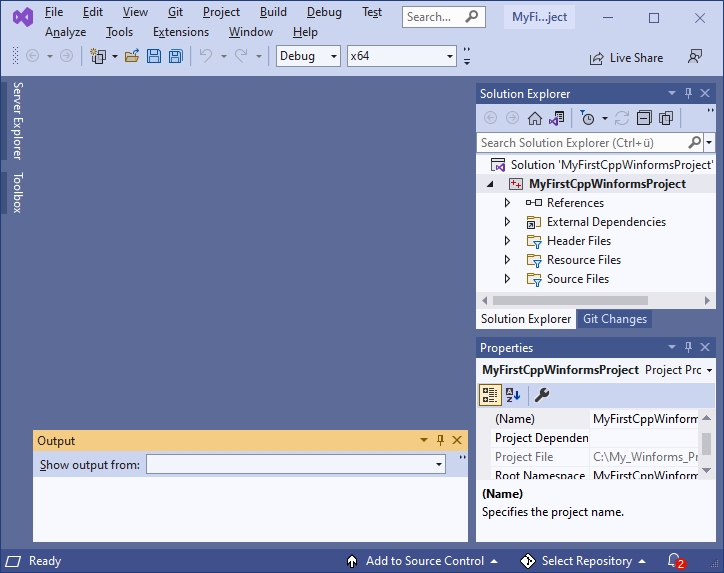Image resolution: width=724 pixels, height=573 pixels.
Task: Click the Sync with Active Document icon
Action: tap(622, 118)
